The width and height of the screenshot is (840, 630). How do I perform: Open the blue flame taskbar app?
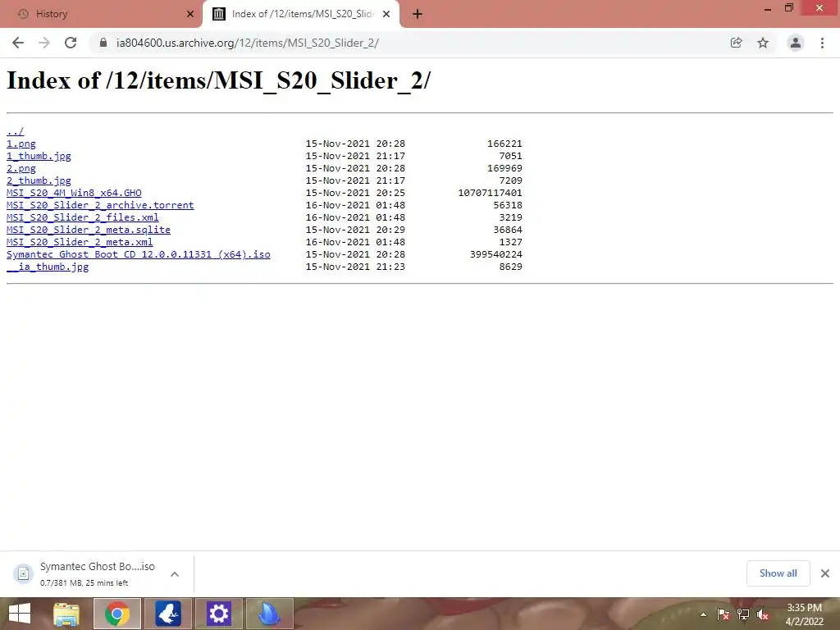(x=269, y=614)
